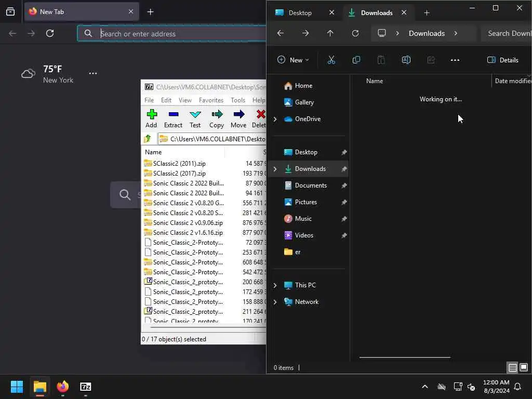532x399 pixels.
Task: Show hidden system tray icons
Action: point(425,387)
